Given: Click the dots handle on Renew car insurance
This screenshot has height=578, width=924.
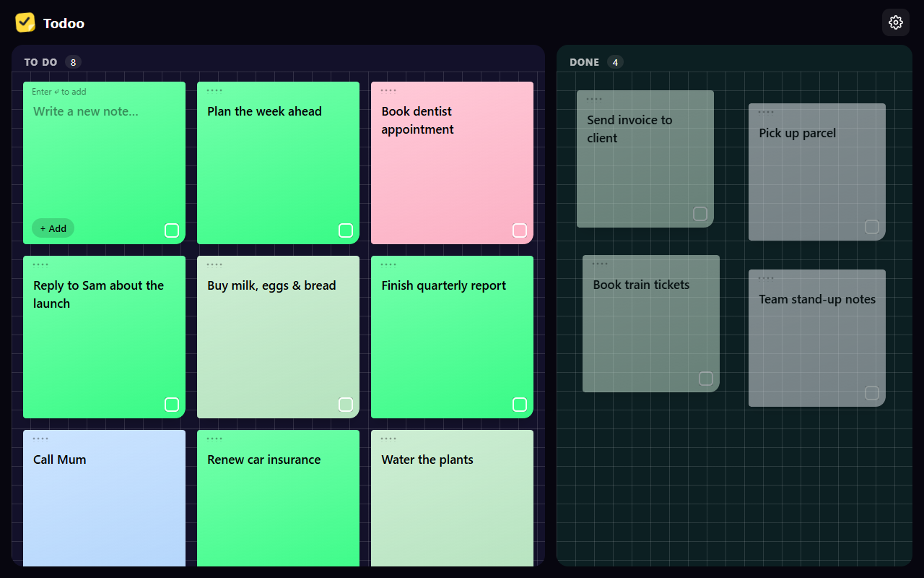Looking at the screenshot, I should (x=214, y=439).
